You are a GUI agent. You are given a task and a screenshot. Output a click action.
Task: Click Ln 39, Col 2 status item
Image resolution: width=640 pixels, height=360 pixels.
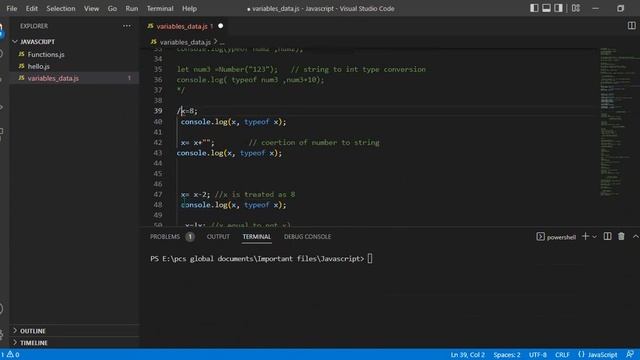467,355
